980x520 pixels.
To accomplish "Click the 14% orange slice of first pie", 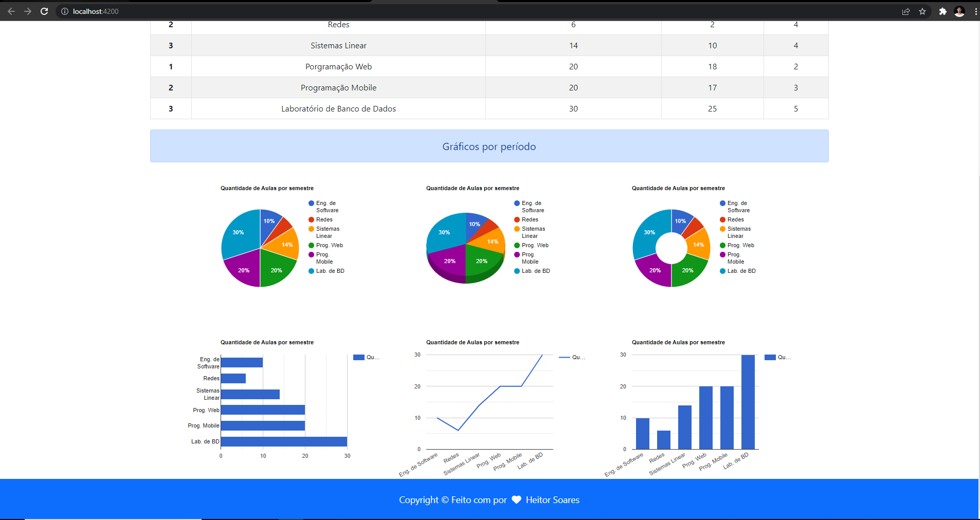I will click(x=286, y=245).
